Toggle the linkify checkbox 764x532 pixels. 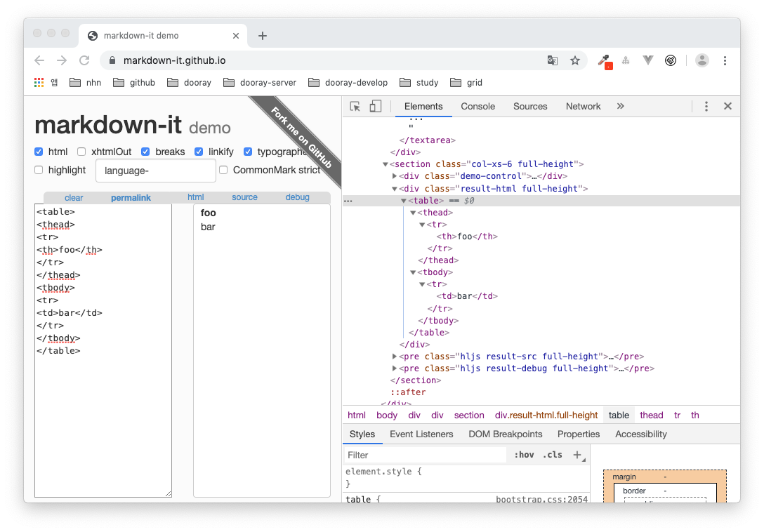(199, 152)
